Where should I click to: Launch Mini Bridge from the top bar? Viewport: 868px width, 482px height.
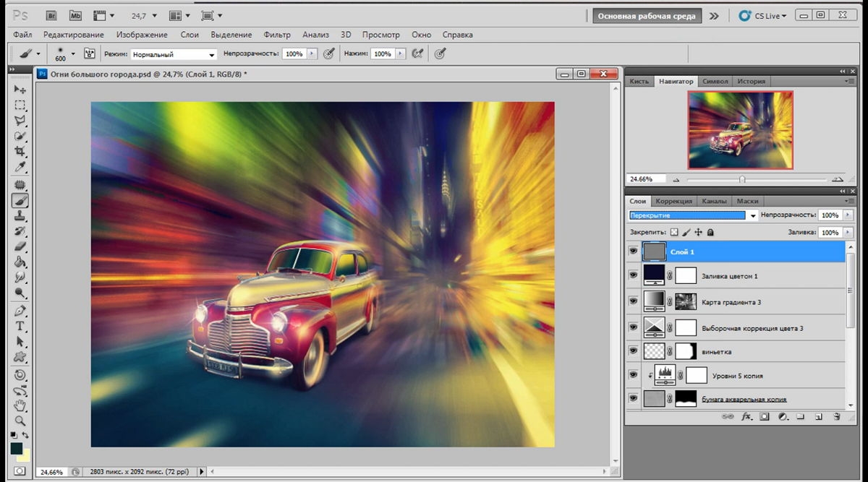75,15
